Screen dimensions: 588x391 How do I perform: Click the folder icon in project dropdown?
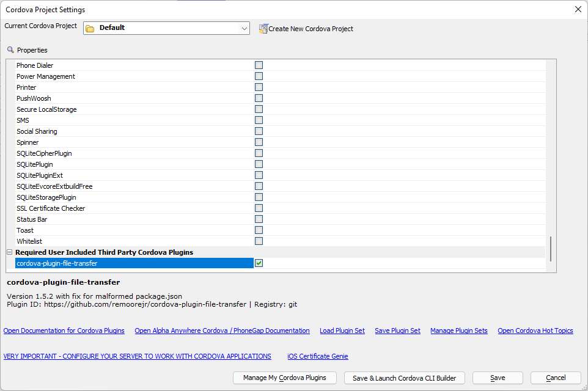pos(90,29)
